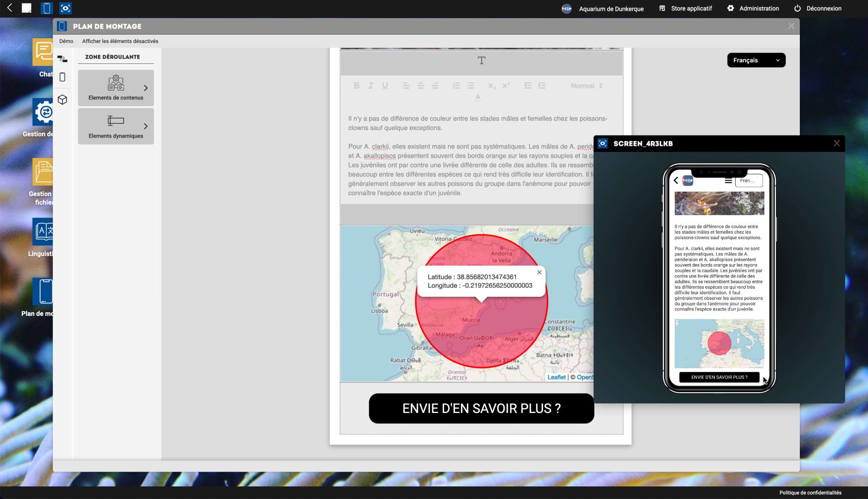Click the 3D cube icon in left sidebar
Image resolution: width=868 pixels, height=499 pixels.
(x=62, y=99)
